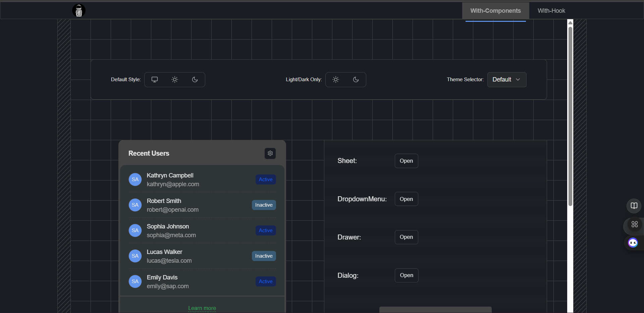644x313 pixels.
Task: Select system theme in Default Style
Action: (155, 80)
